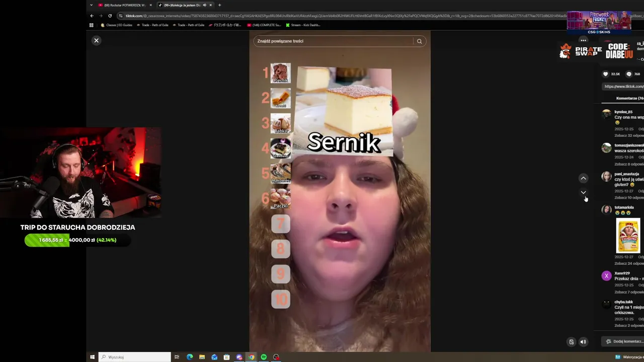644x362 pixels.
Task: Open Task View on the taskbar
Action: point(177,357)
